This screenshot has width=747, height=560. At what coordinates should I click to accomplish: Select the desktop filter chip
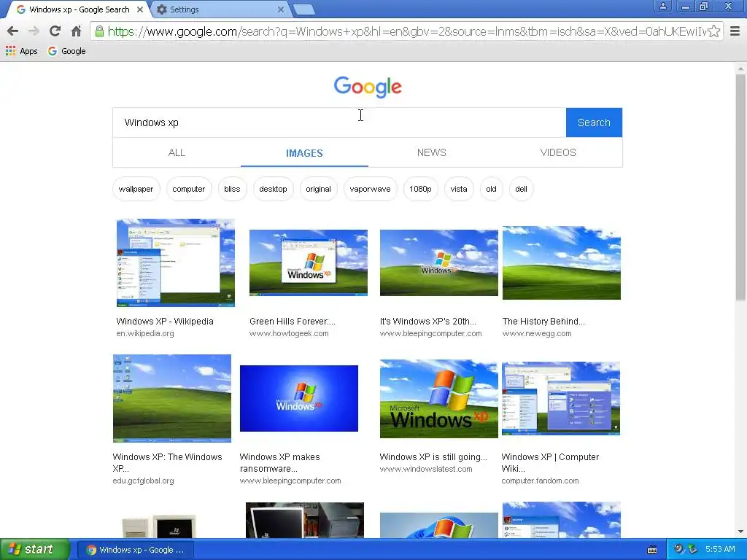(x=273, y=189)
